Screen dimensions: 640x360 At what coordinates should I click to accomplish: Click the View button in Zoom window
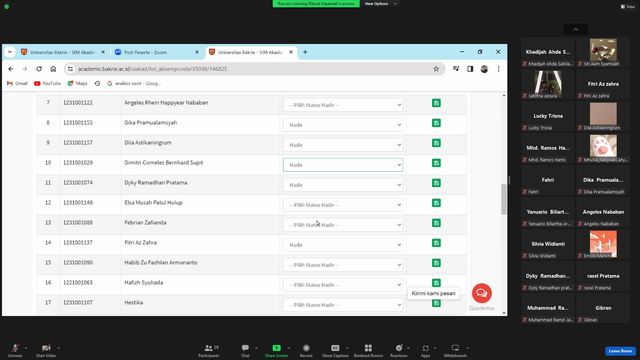(x=628, y=7)
